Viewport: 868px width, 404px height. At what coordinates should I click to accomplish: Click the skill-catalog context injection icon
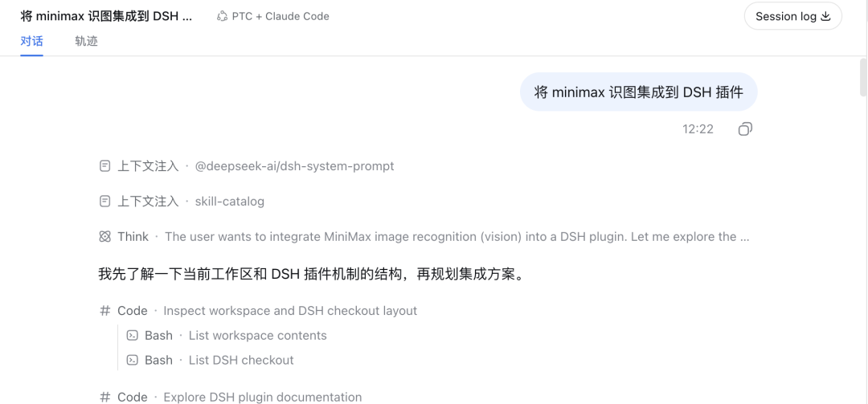(104, 202)
